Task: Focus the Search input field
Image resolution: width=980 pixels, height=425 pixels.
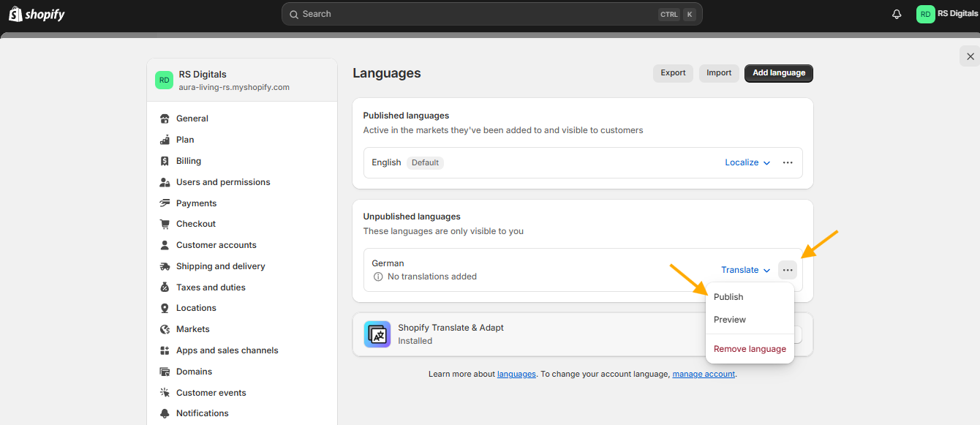Action: pos(491,14)
